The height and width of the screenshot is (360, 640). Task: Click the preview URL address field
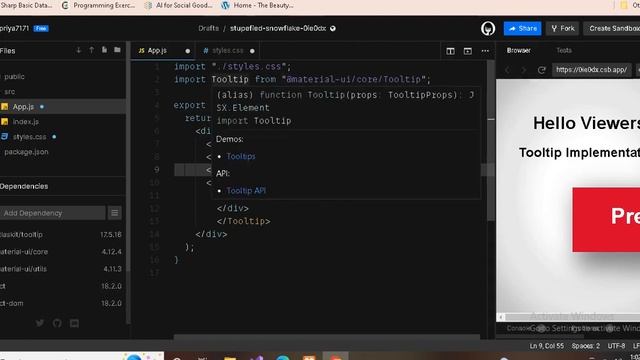pyautogui.click(x=591, y=70)
